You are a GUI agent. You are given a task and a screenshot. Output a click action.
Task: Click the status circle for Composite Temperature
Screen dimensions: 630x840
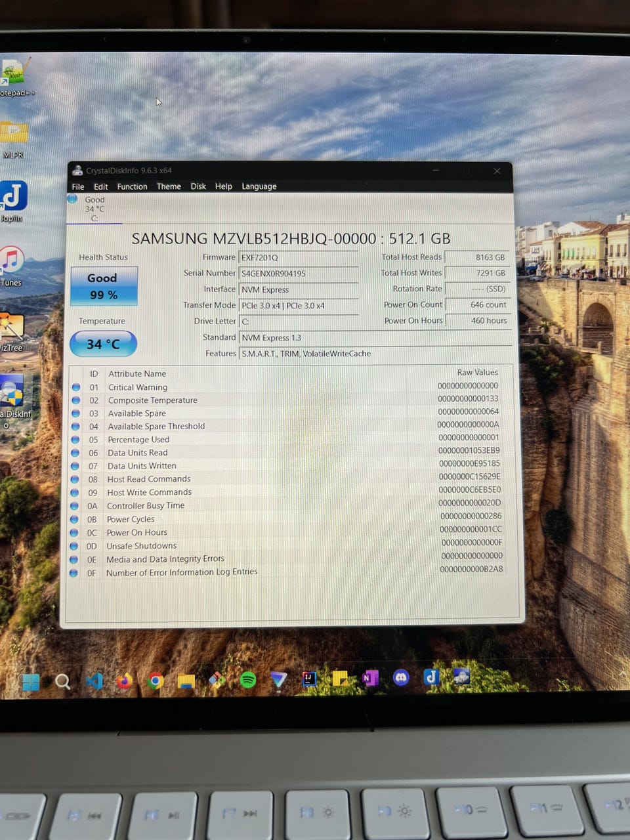(x=76, y=400)
